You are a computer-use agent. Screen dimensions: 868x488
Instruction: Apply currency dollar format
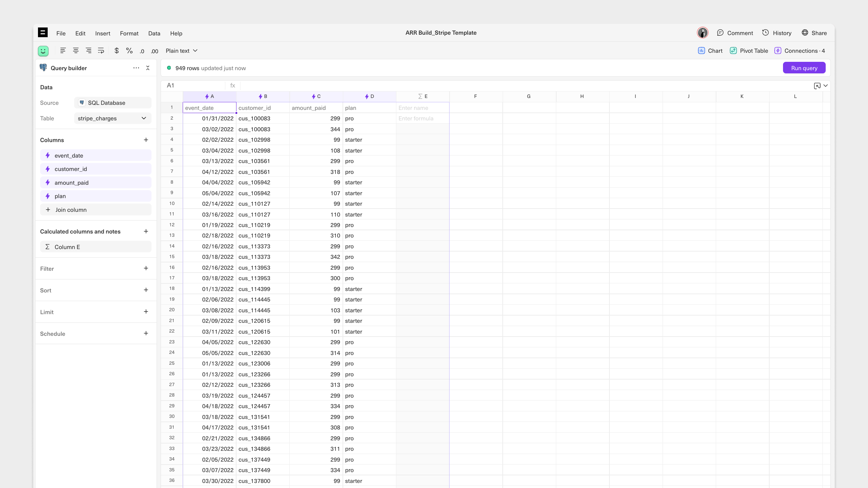point(116,51)
